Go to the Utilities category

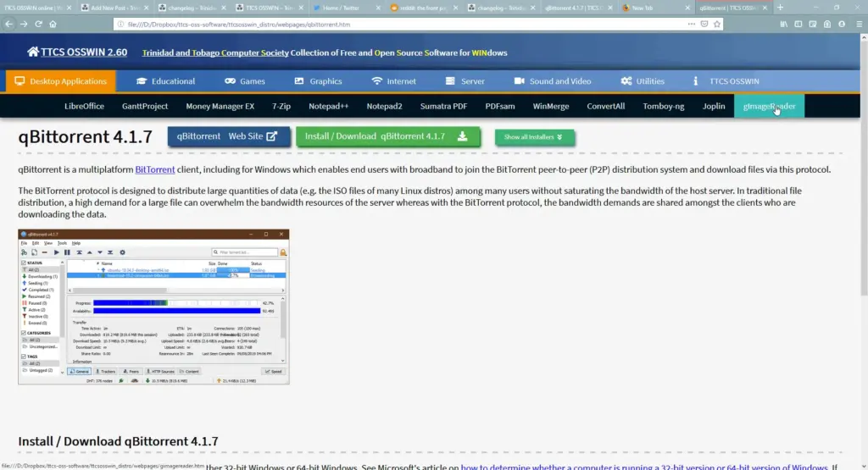coord(643,81)
